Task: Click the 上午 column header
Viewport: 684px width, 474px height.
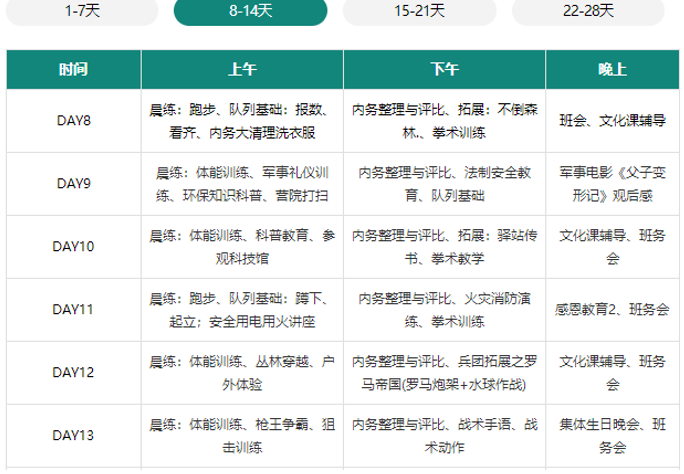Action: pyautogui.click(x=243, y=69)
